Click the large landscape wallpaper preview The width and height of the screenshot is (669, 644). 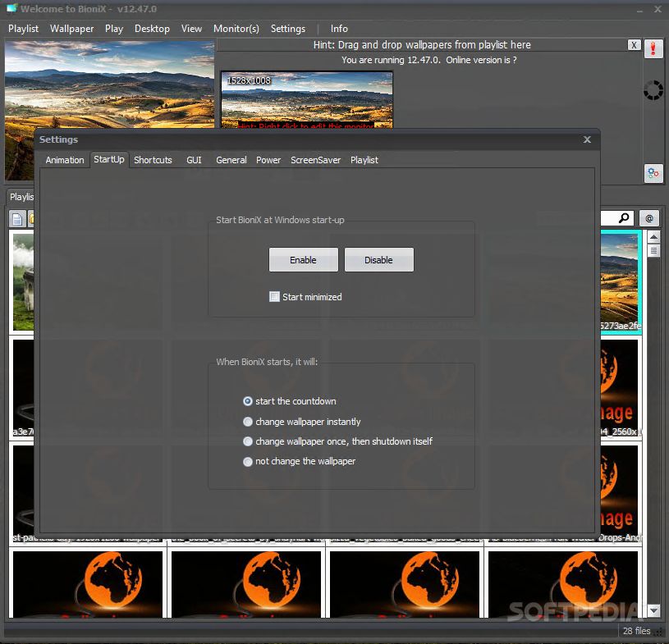109,84
